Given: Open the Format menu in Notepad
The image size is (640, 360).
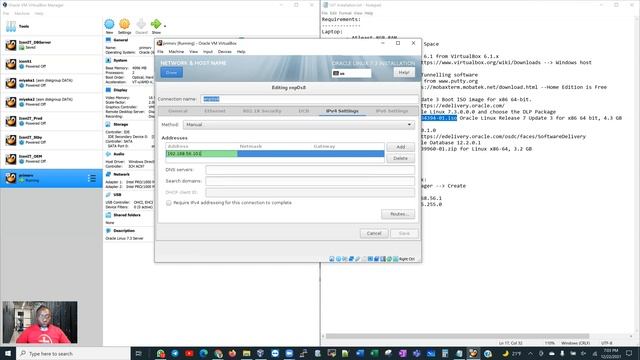Looking at the screenshot, I should [x=345, y=13].
